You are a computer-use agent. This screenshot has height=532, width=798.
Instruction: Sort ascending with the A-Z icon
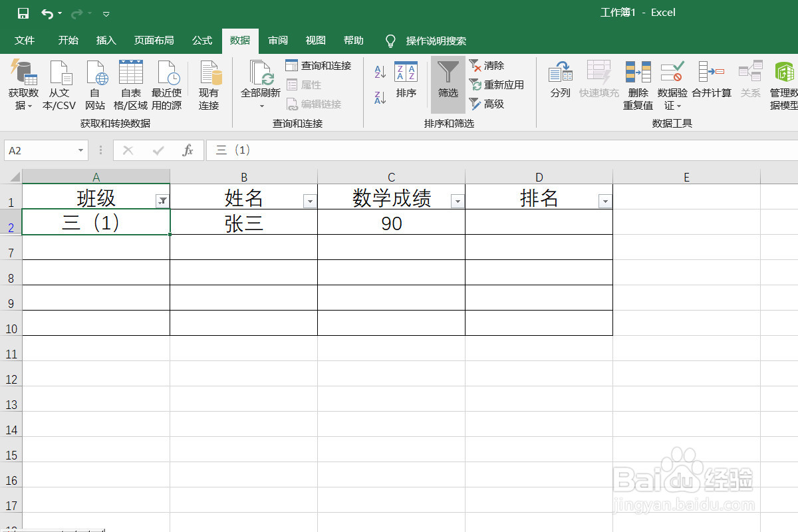click(x=379, y=72)
